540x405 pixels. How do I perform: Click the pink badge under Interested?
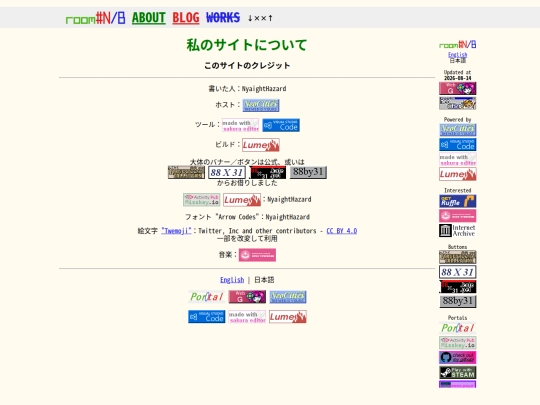(458, 216)
